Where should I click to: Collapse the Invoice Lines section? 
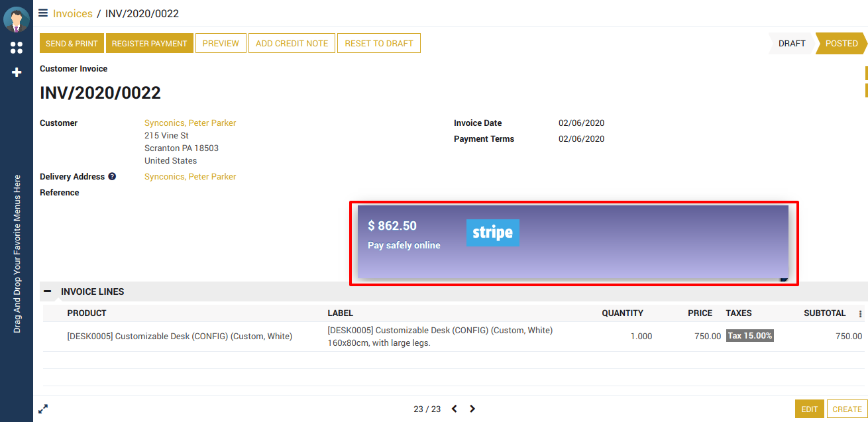point(47,291)
